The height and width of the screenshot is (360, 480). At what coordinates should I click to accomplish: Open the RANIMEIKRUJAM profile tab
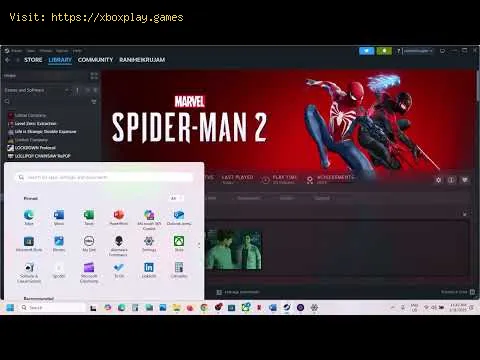142,60
